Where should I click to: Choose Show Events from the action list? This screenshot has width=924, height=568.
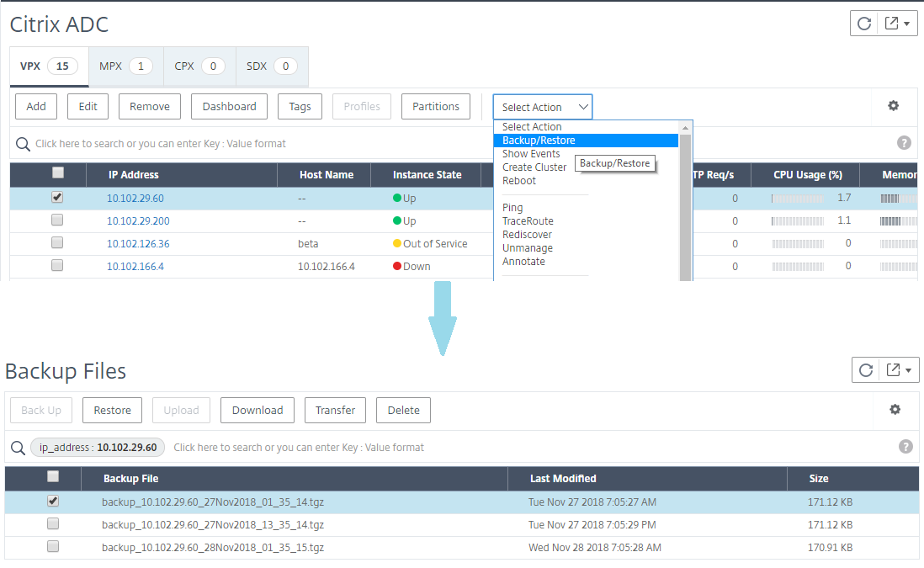pos(531,154)
